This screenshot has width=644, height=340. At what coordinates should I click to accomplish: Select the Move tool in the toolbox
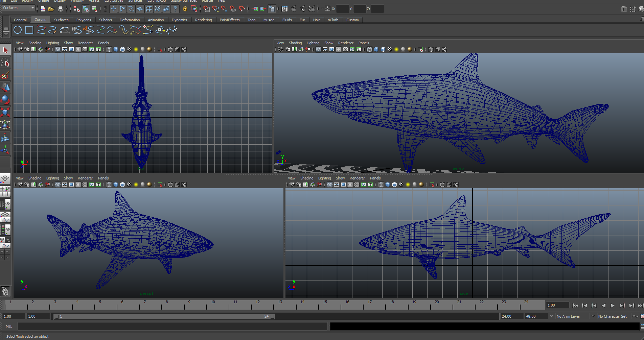(x=5, y=87)
